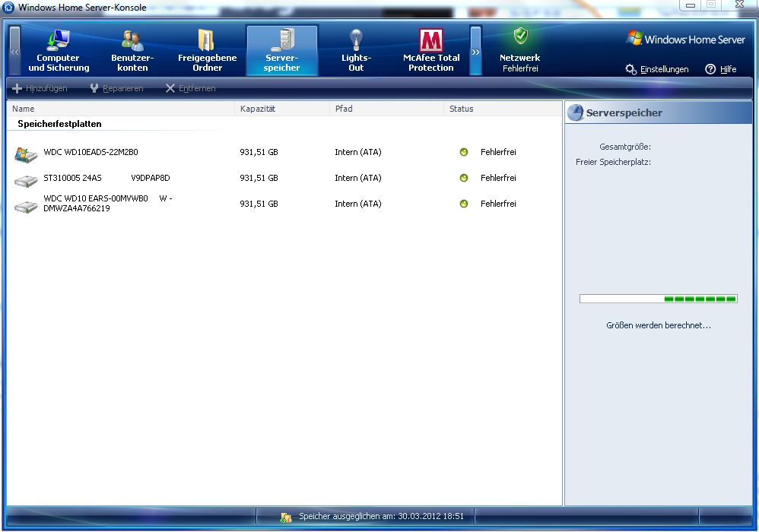Screen dimensions: 759x532
Task: Click Reparieren in the toolbar
Action: [116, 88]
